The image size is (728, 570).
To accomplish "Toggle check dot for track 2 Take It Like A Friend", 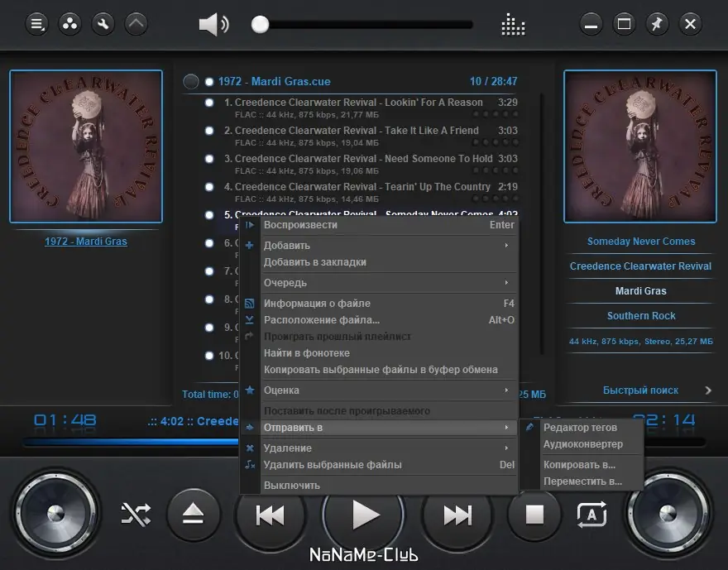I will pyautogui.click(x=209, y=131).
